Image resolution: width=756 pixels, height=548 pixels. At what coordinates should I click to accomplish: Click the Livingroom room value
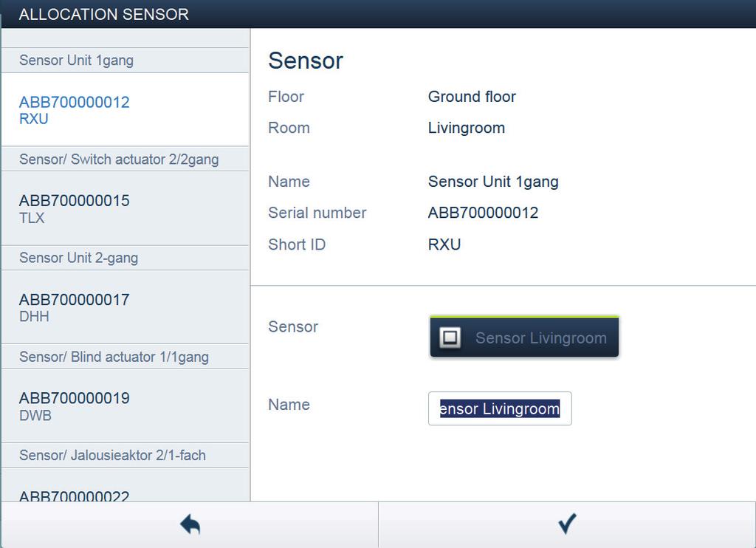click(x=467, y=128)
